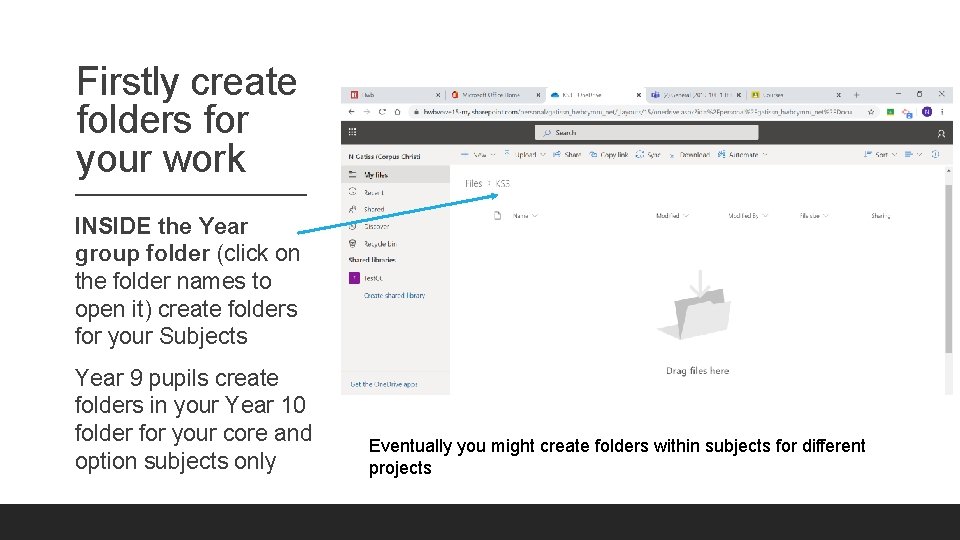This screenshot has height=540, width=960.
Task: Click Copy link in the command bar
Action: point(609,154)
